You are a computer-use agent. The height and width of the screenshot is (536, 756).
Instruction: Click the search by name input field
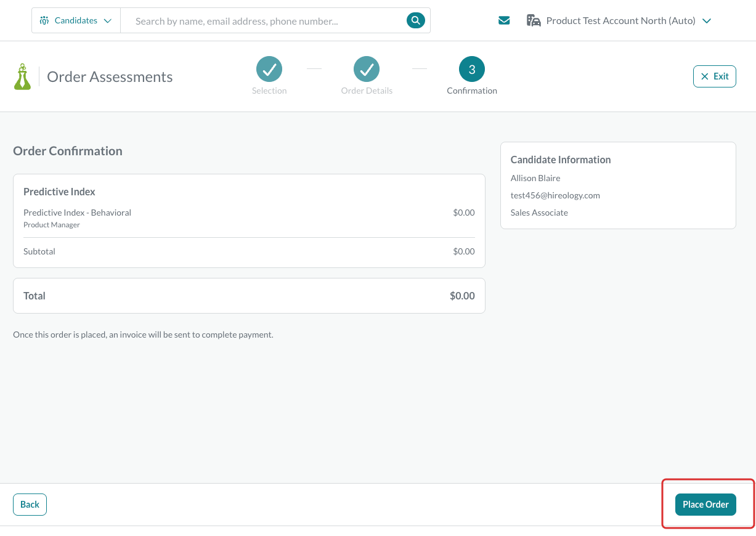click(x=263, y=21)
